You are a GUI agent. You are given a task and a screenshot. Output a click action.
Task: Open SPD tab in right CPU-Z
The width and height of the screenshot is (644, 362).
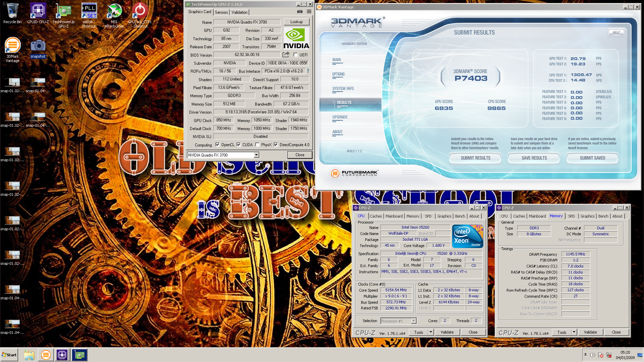572,216
